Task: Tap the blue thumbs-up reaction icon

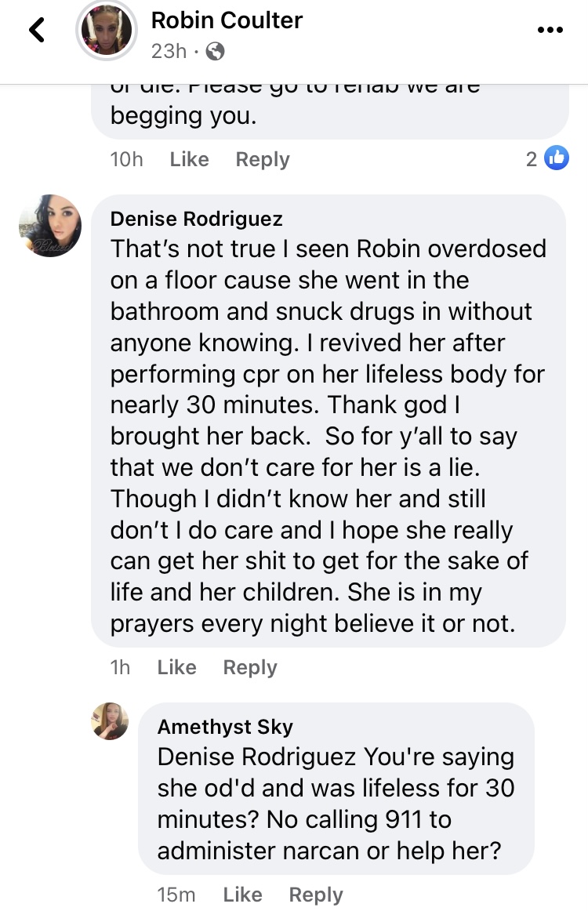Action: [x=557, y=158]
